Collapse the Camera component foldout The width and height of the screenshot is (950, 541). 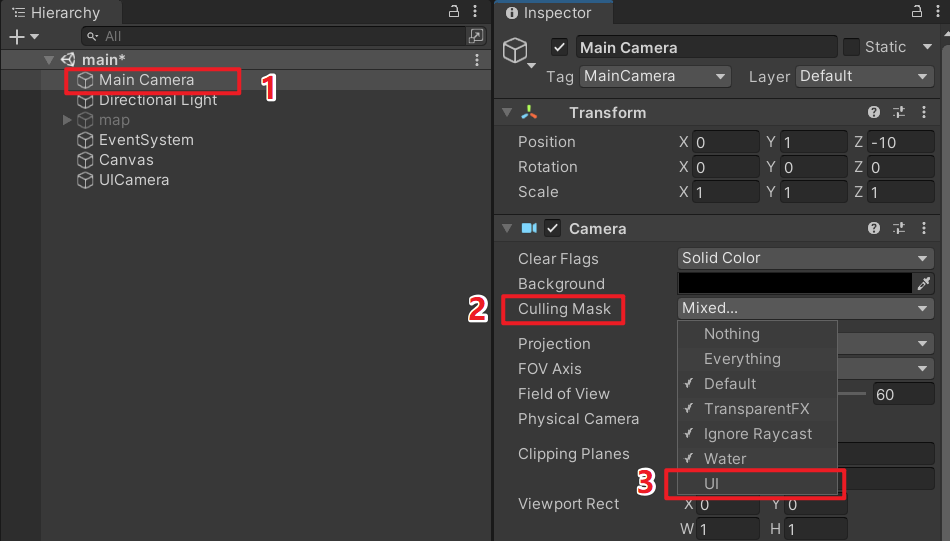(x=507, y=228)
